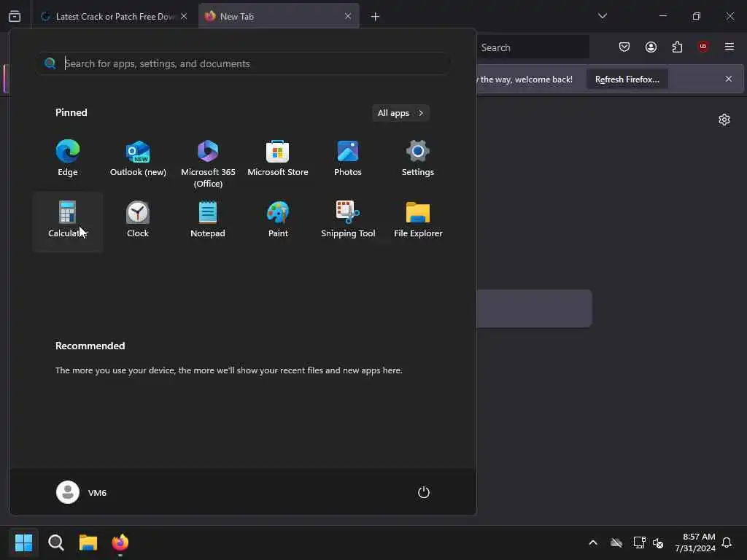Expand the All apps list
Image resolution: width=747 pixels, height=560 pixels.
[400, 113]
